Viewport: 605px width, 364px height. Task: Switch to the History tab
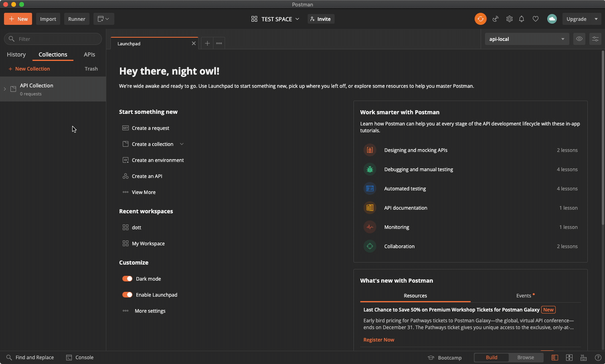click(x=16, y=55)
